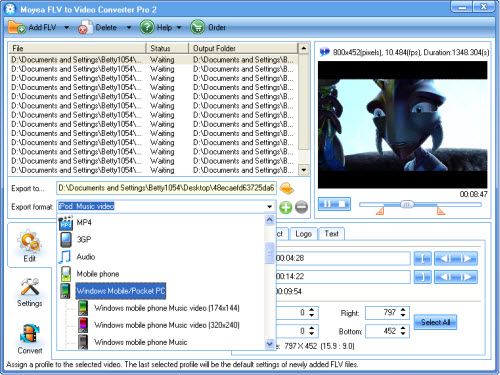The image size is (500, 375).
Task: Click the [174x144] profile phone icon
Action: click(x=83, y=308)
